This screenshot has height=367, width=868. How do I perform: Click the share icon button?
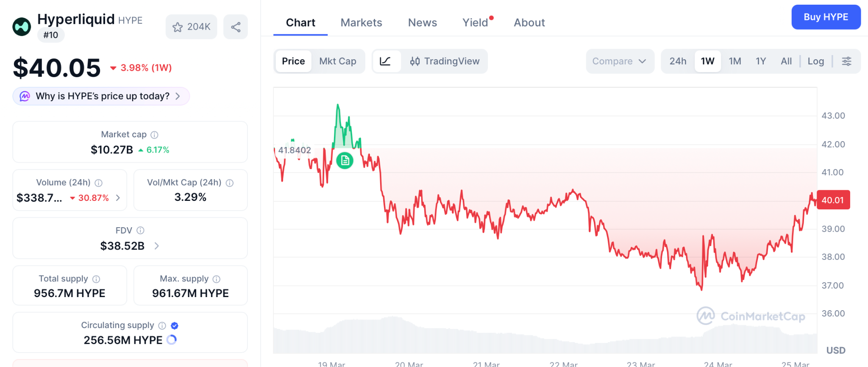[236, 27]
